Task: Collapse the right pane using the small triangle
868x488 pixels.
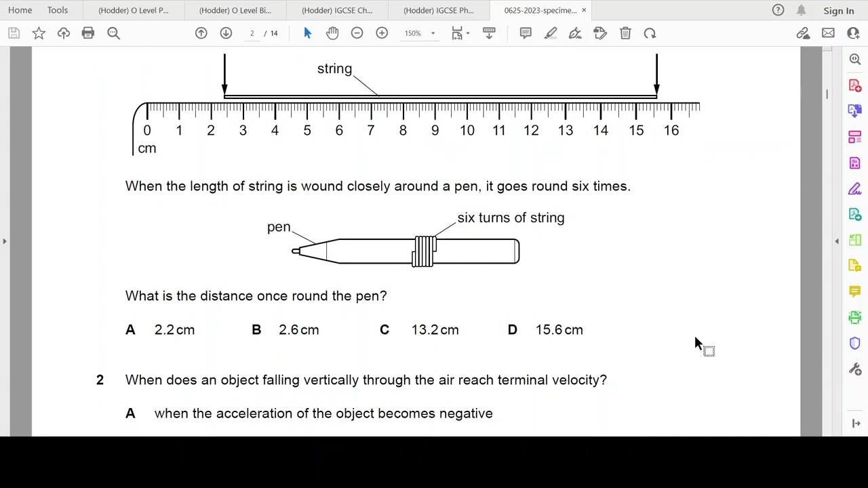Action: [837, 241]
